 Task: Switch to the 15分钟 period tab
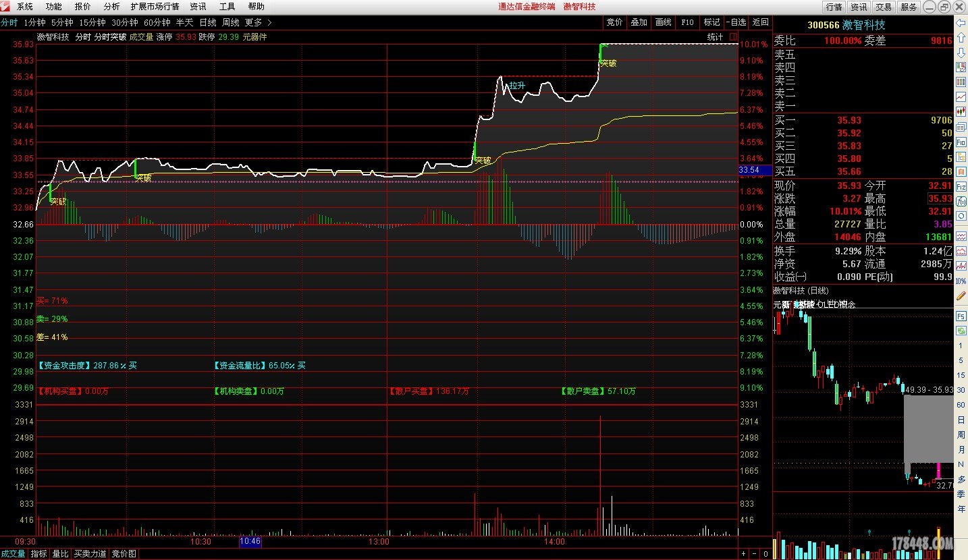[x=93, y=22]
